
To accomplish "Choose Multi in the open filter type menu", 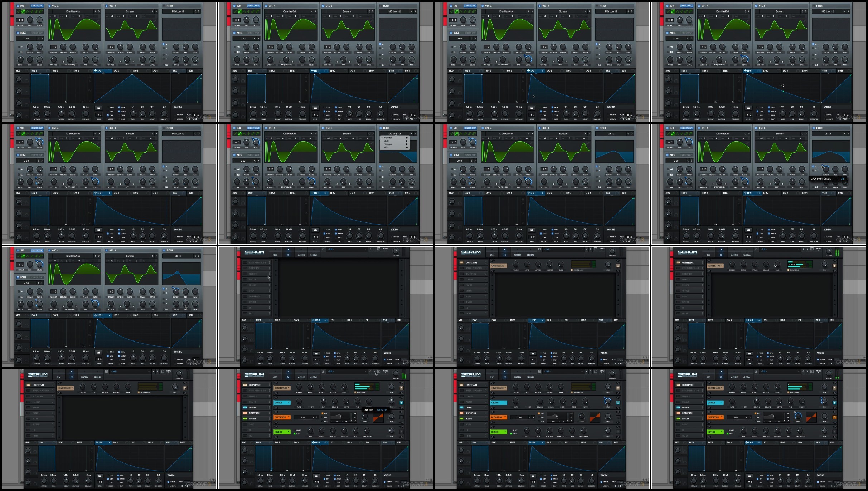I will [x=395, y=141].
